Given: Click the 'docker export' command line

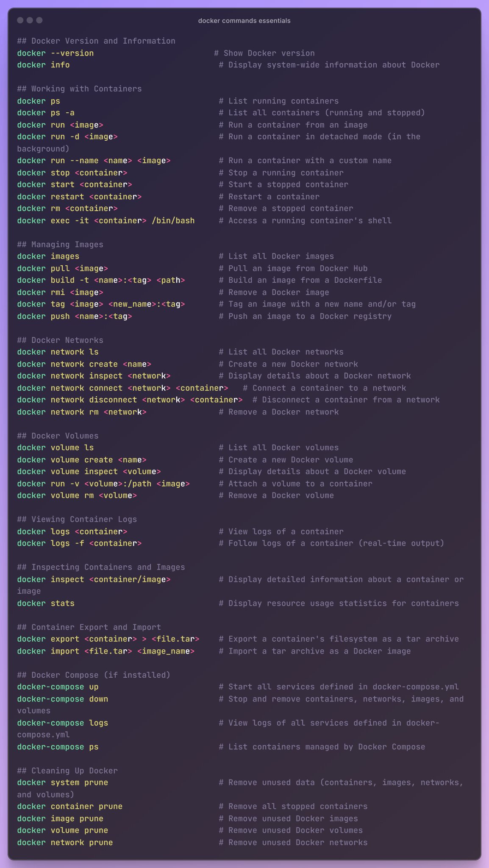Looking at the screenshot, I should pyautogui.click(x=108, y=639).
